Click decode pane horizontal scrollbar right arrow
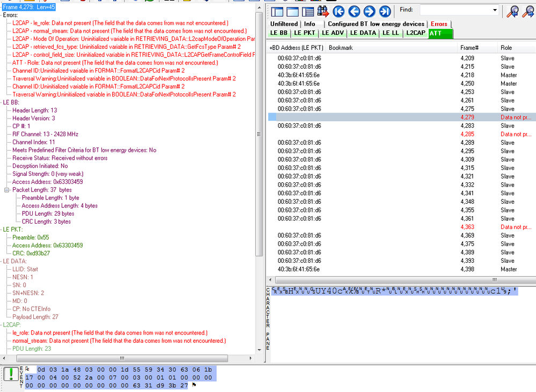This screenshot has height=392, width=536. click(251, 358)
